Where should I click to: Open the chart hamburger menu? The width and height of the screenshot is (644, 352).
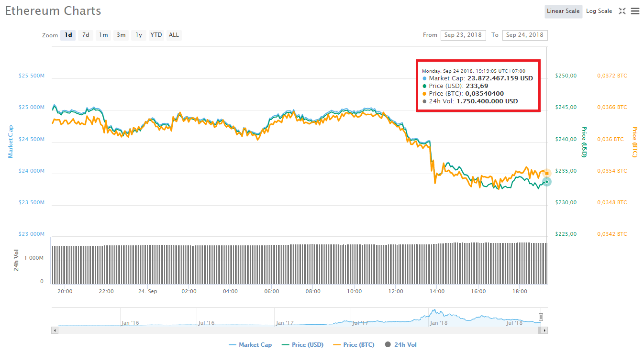pos(635,11)
